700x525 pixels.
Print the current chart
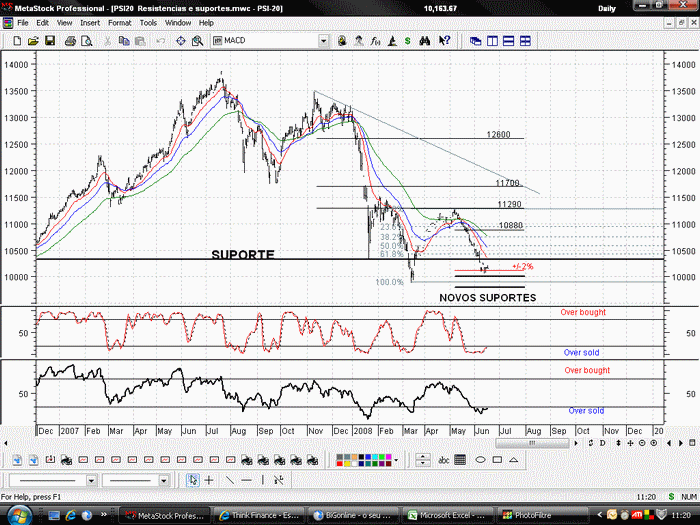(x=70, y=41)
